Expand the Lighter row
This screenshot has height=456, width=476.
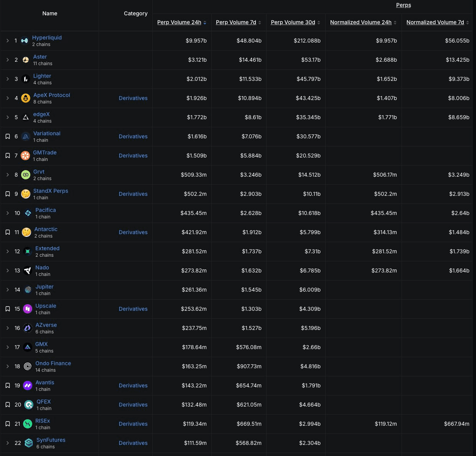coord(7,79)
